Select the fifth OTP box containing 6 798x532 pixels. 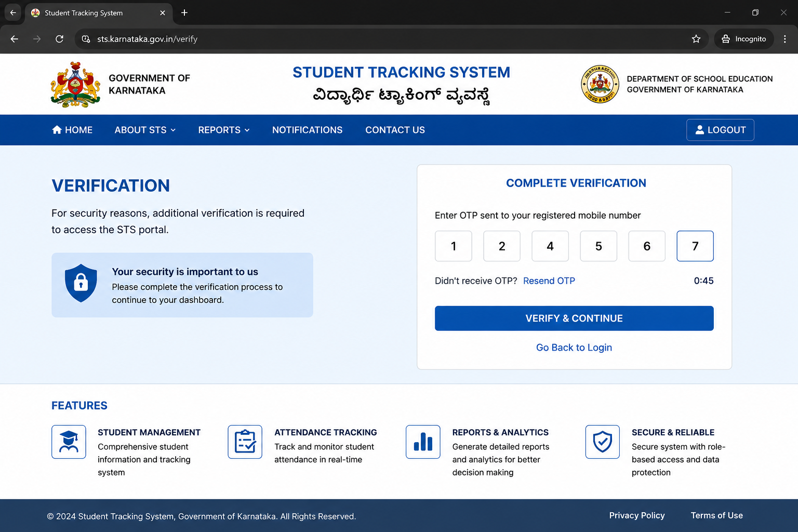click(x=647, y=246)
